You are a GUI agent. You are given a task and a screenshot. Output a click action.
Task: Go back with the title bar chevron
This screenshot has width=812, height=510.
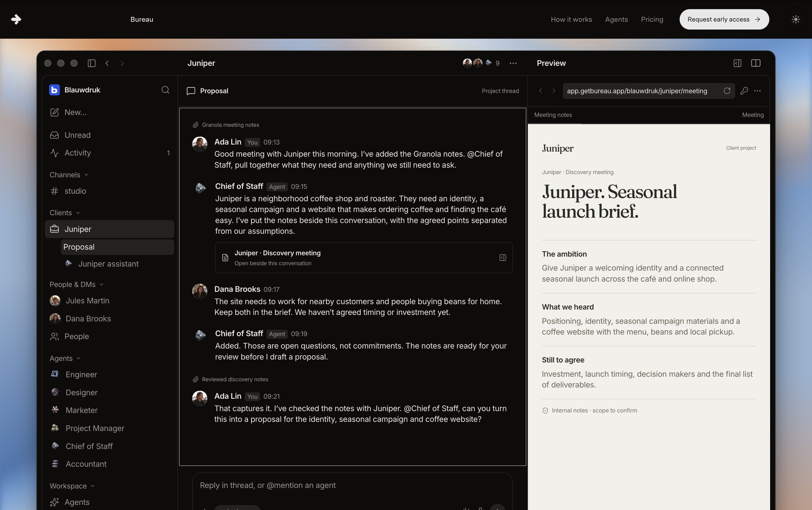pos(107,63)
